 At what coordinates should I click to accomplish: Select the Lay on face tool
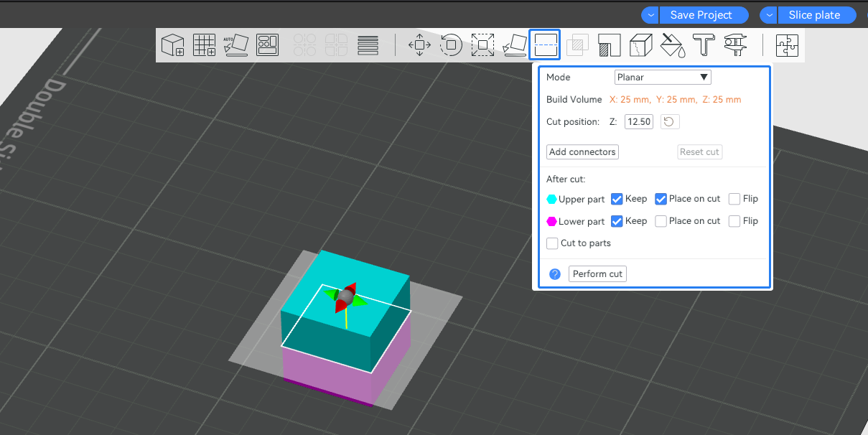coord(513,45)
